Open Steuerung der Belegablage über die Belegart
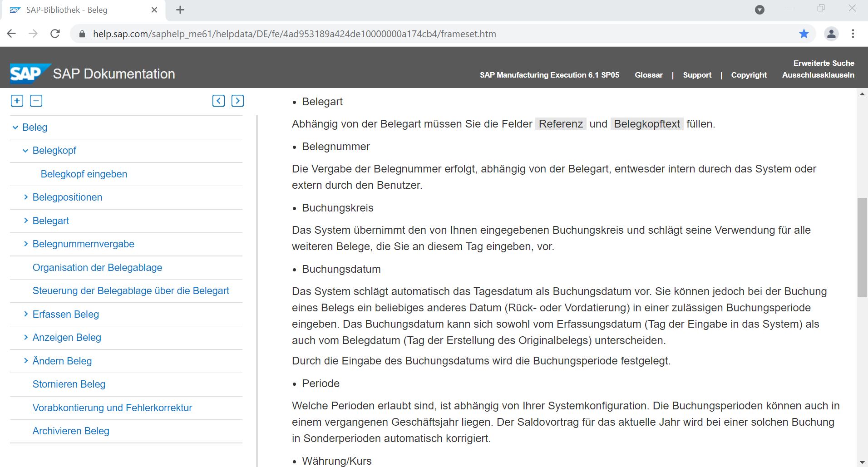Screen dimensions: 868x467 point(131,290)
